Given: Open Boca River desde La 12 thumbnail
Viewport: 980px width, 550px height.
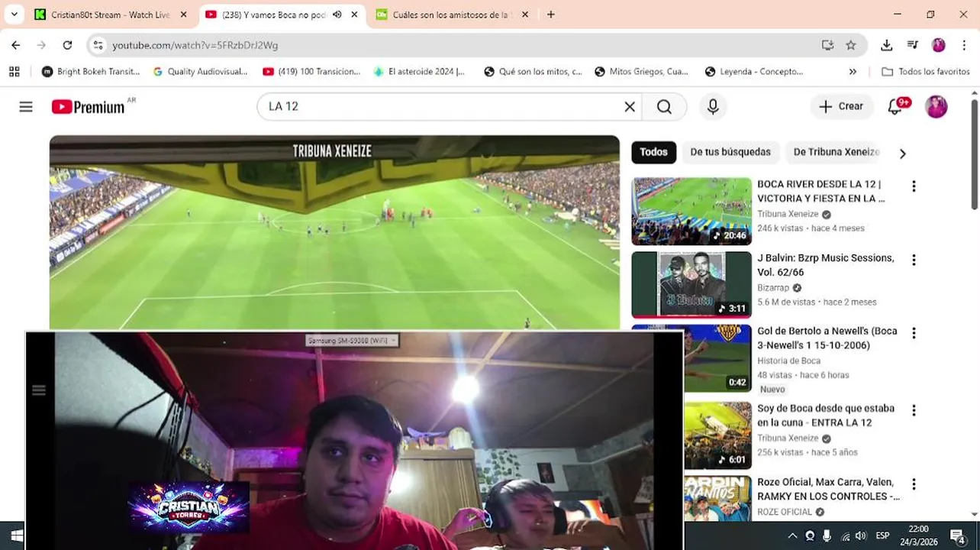Looking at the screenshot, I should (691, 212).
